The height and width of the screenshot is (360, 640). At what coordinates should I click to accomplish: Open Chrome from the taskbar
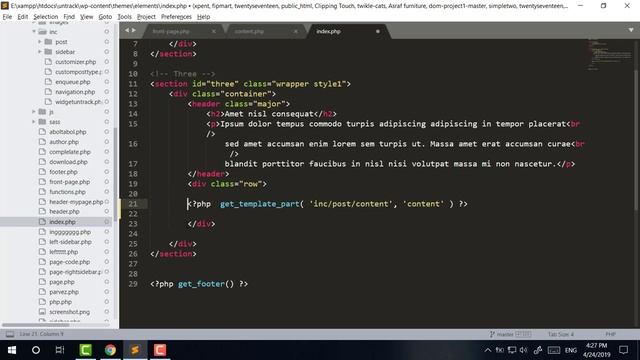110,350
